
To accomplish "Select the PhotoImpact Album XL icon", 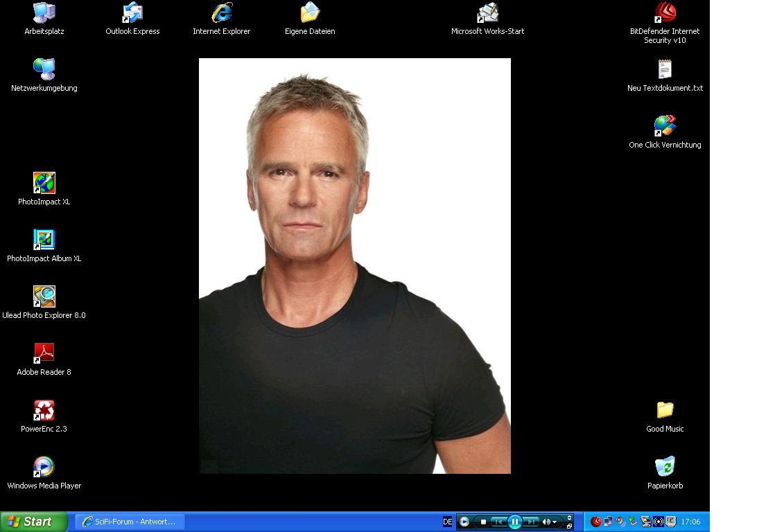I will point(44,240).
